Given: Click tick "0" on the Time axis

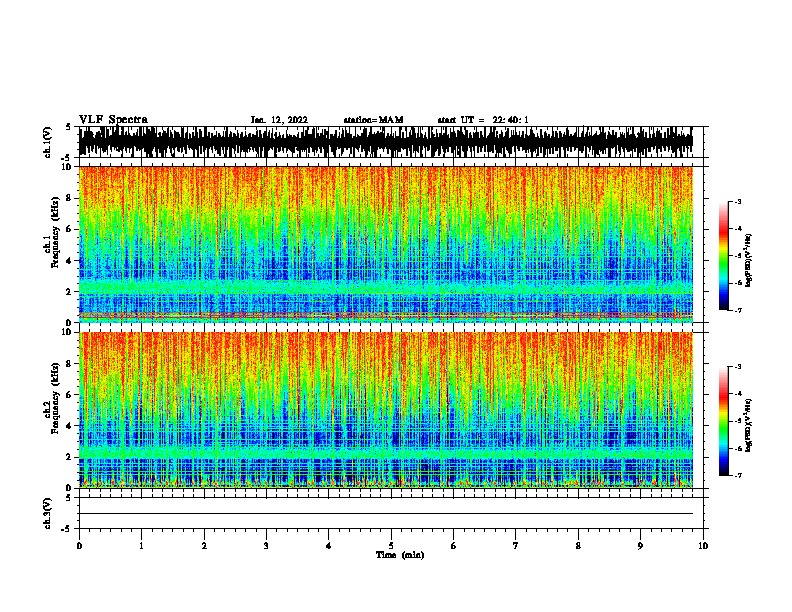Looking at the screenshot, I should 79,546.
